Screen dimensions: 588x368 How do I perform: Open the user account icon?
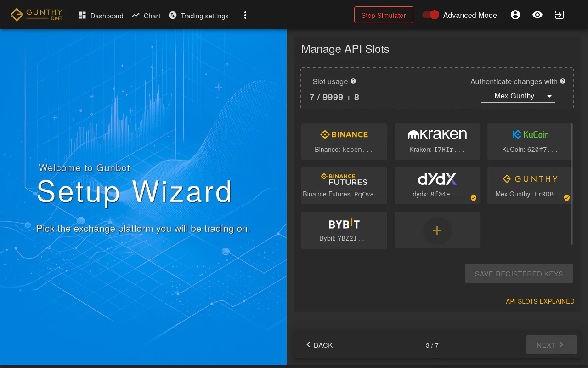coord(515,15)
